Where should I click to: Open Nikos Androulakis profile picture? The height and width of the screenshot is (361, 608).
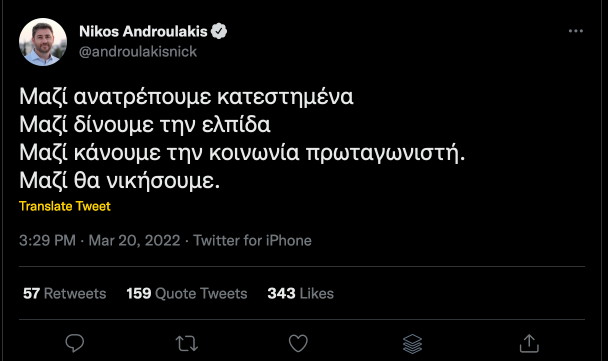pyautogui.click(x=43, y=42)
